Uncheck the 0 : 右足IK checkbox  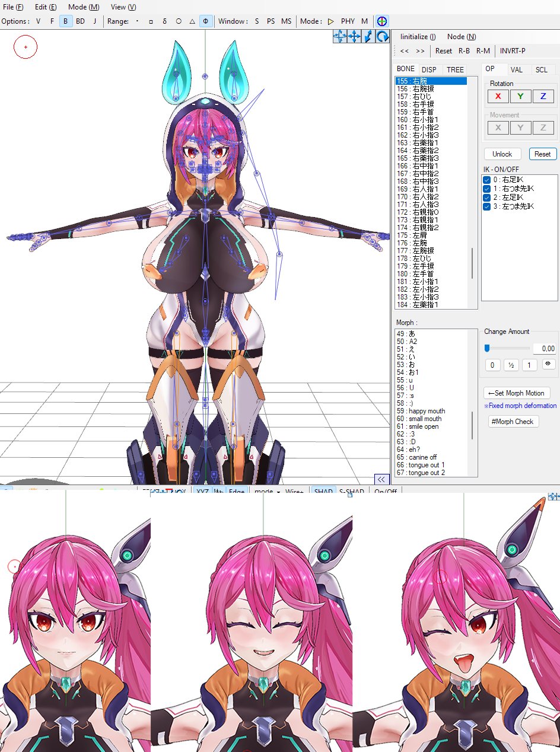coord(486,180)
